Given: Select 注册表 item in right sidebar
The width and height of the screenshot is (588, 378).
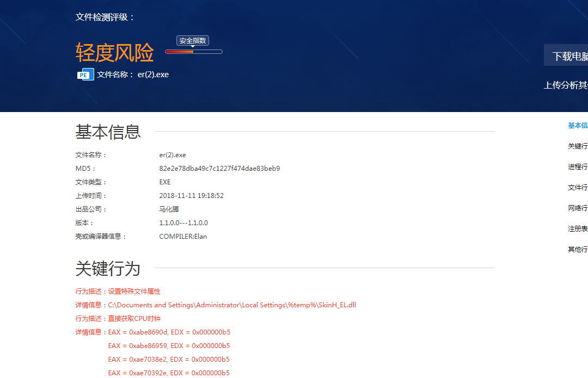Looking at the screenshot, I should tap(577, 229).
